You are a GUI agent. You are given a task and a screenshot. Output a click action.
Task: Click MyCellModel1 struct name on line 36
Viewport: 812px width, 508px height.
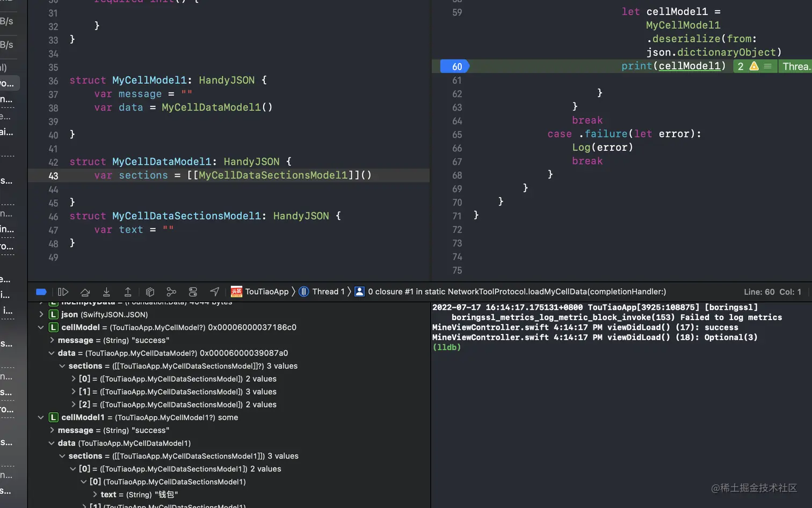[149, 80]
